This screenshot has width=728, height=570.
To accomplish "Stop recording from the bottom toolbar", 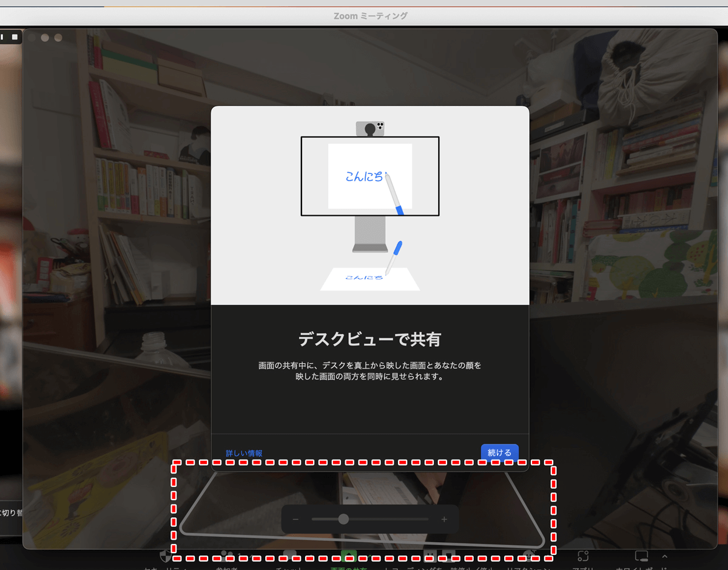I will pyautogui.click(x=449, y=556).
